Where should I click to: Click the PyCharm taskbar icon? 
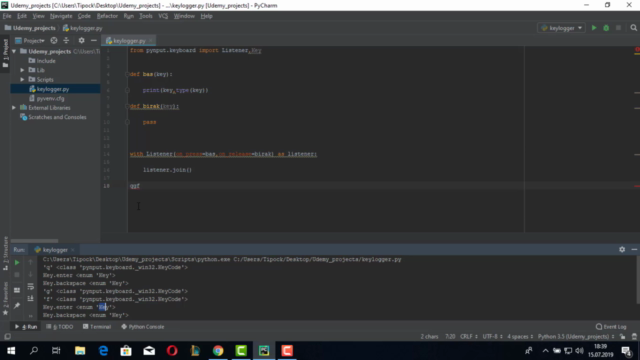click(x=264, y=351)
